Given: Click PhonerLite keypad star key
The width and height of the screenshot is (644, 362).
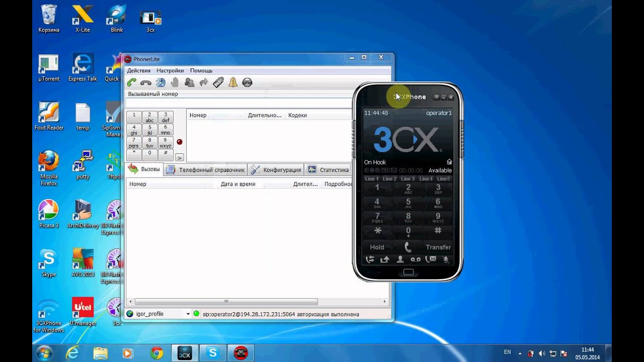Looking at the screenshot, I should pyautogui.click(x=134, y=155).
